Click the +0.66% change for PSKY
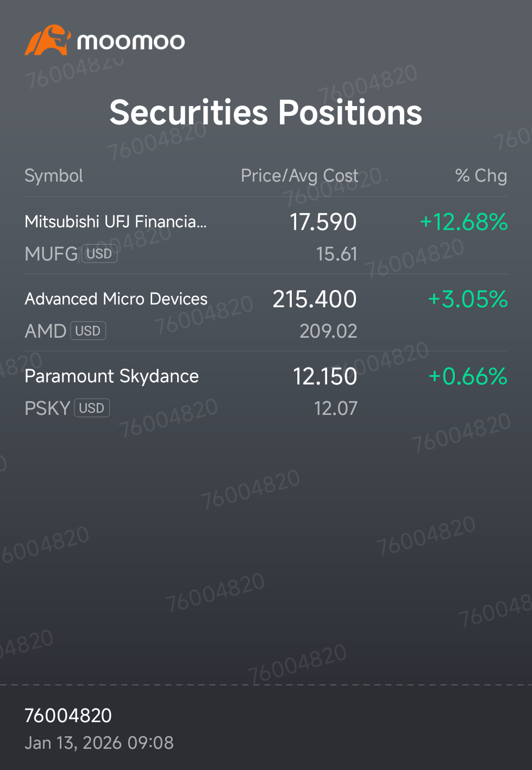The height and width of the screenshot is (770, 532). (x=468, y=376)
